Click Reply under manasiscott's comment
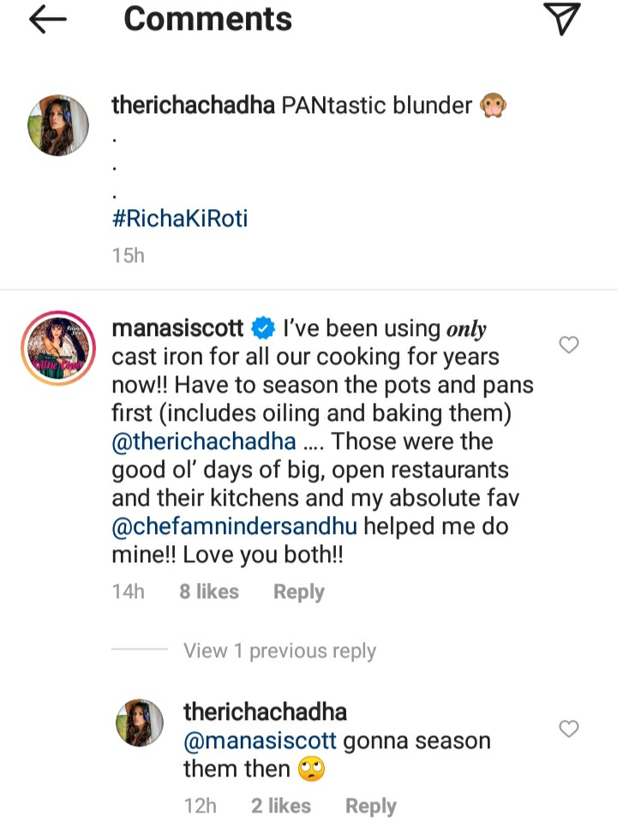 (298, 591)
